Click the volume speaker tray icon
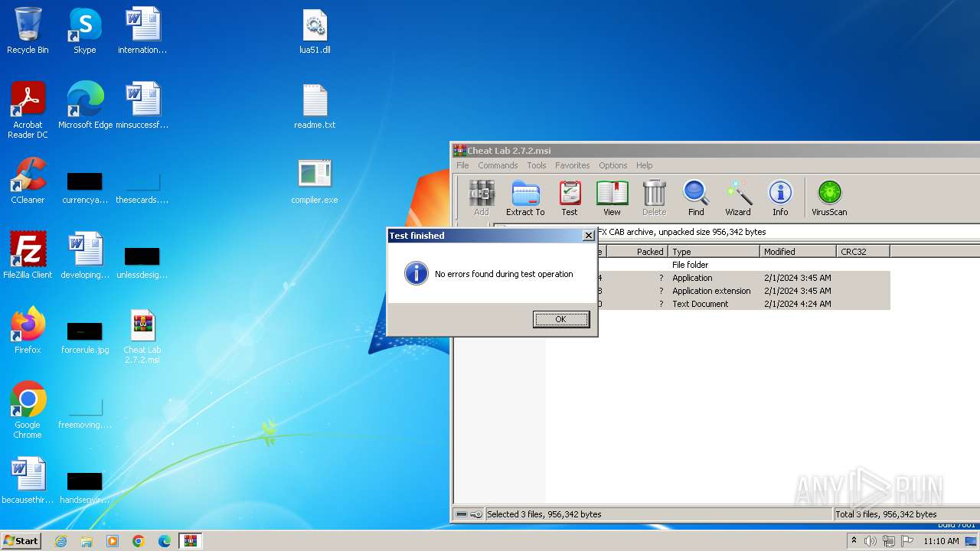 (871, 541)
